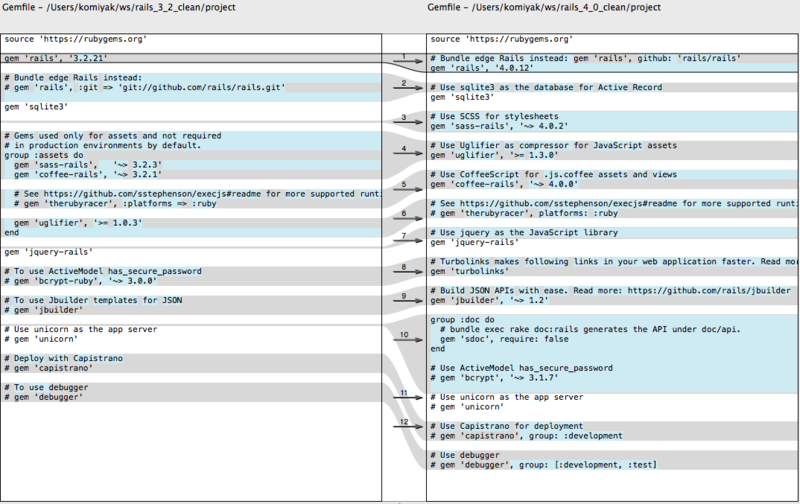Screen dimensions: 800x504
Task: Click '# Use sqlite3 as the database' comment
Action: point(546,87)
